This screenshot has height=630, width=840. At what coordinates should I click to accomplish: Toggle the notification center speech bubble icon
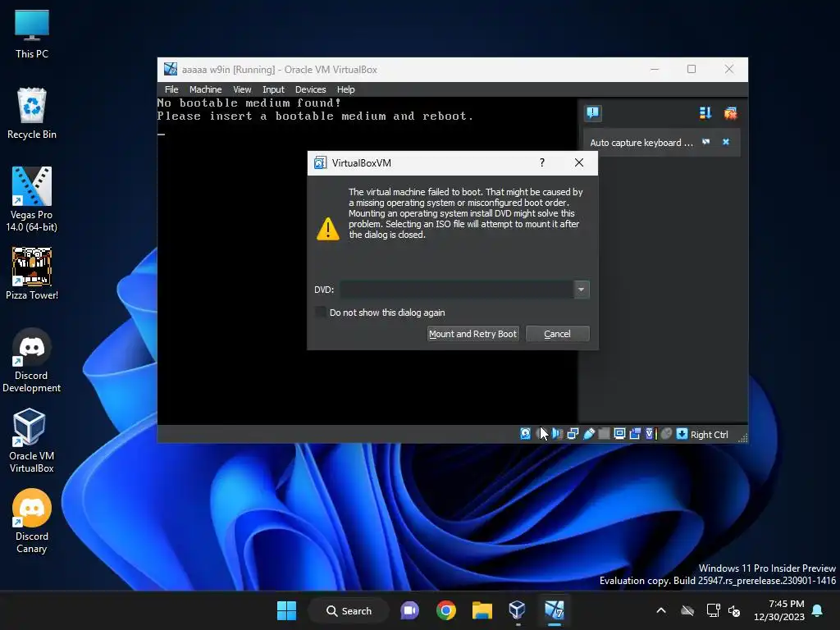coord(593,113)
